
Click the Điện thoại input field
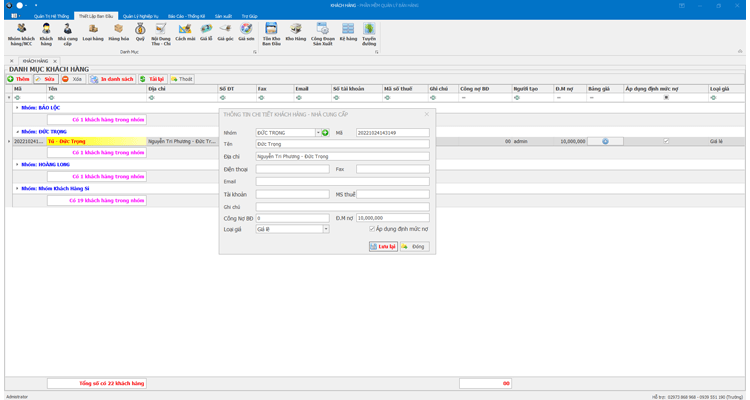click(x=292, y=169)
